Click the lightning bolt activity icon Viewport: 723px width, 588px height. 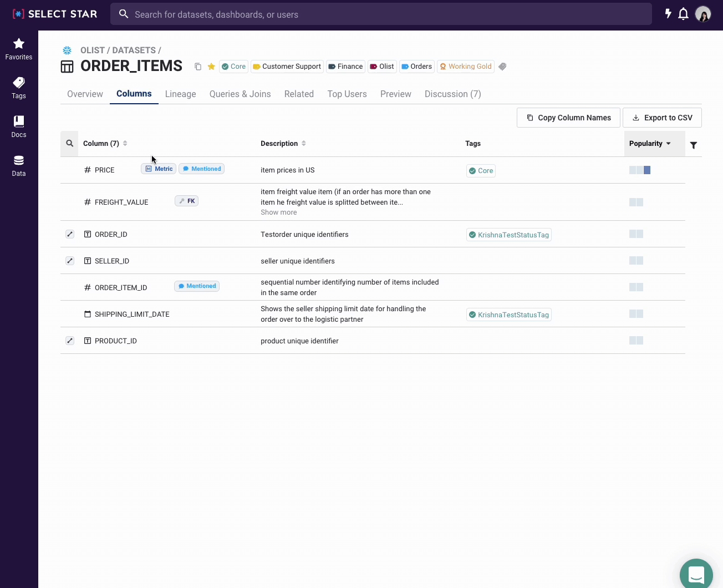[668, 14]
